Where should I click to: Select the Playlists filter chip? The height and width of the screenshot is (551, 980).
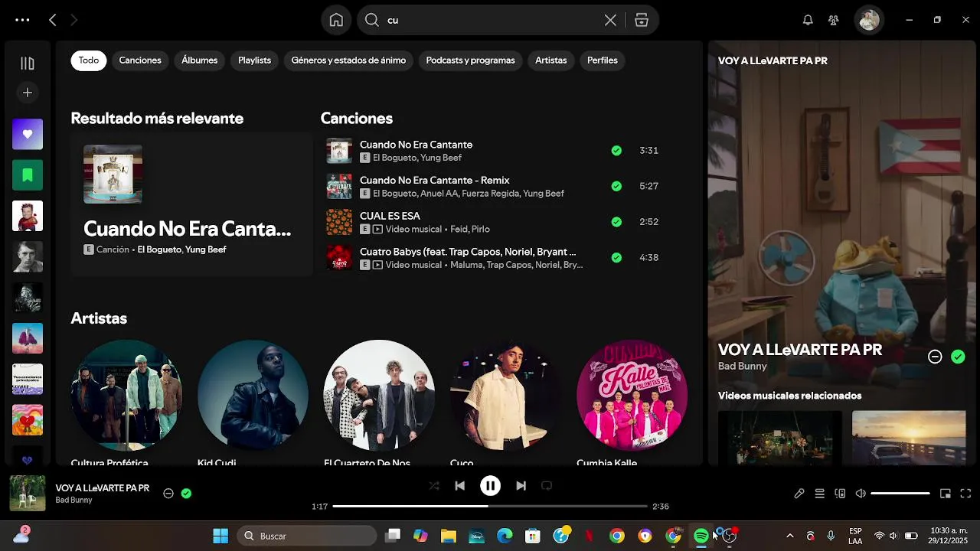coord(254,60)
